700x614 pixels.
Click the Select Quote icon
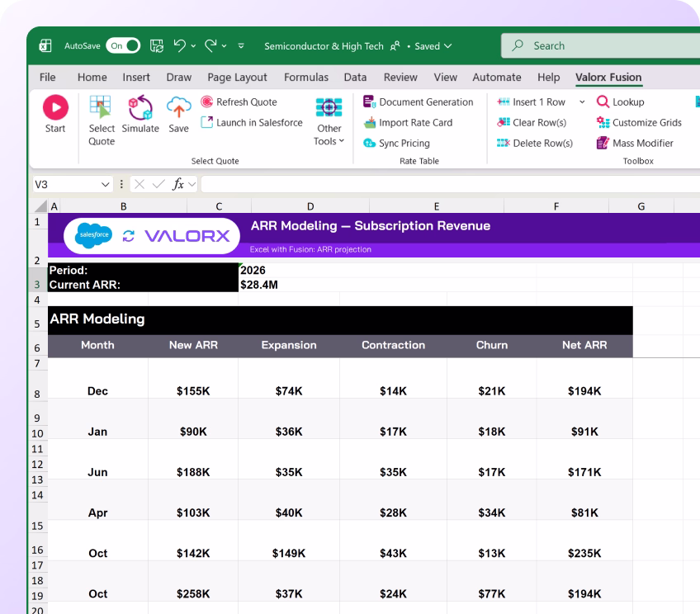point(101,107)
